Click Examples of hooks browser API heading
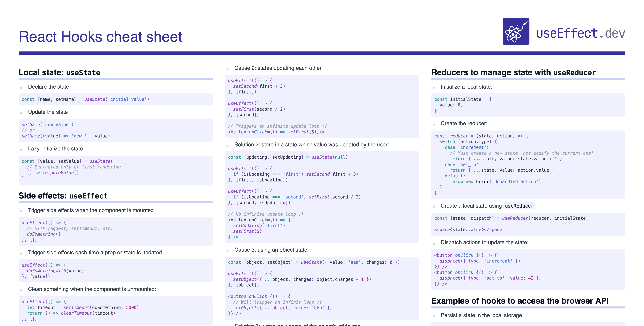This screenshot has width=644, height=326. 520,301
